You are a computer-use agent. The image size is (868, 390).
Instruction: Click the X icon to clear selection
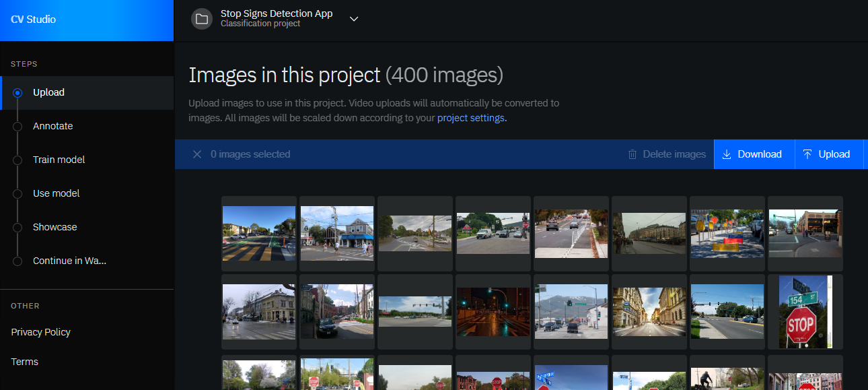[x=197, y=154]
